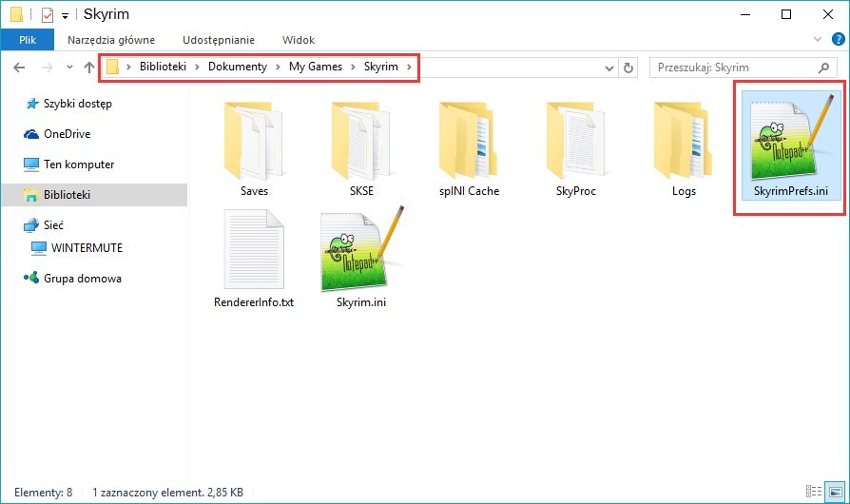Expand address bar history dropdown
Viewport: 850px width, 504px height.
click(x=609, y=68)
